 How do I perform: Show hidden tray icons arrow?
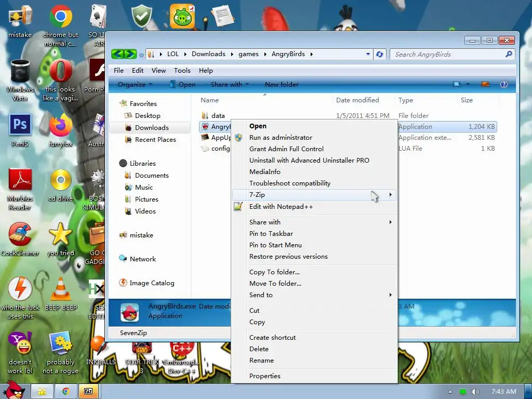click(x=450, y=392)
